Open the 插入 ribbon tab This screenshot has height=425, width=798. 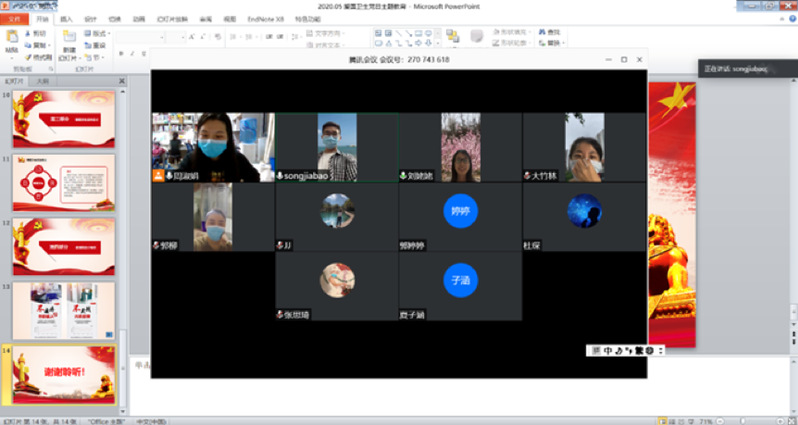66,18
